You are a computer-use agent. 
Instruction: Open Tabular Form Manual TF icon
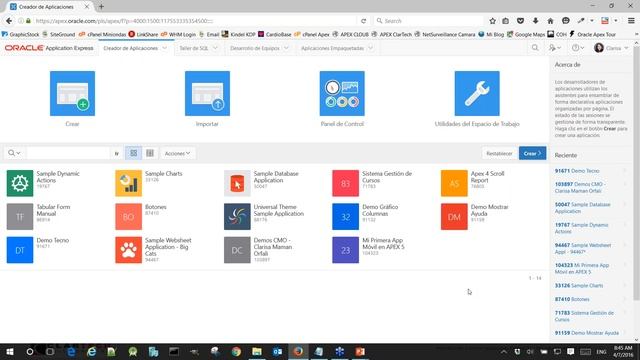click(20, 217)
